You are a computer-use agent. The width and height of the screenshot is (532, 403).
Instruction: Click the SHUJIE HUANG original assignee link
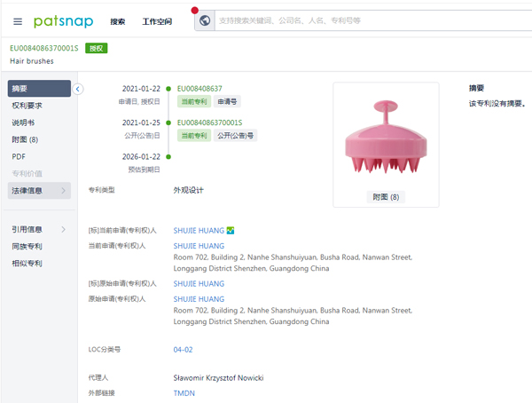pyautogui.click(x=199, y=299)
